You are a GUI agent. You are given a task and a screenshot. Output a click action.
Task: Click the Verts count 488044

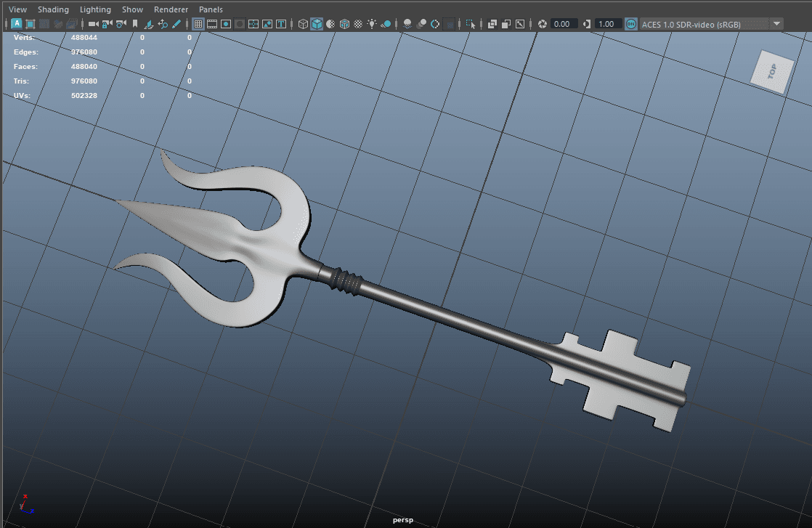coord(84,37)
